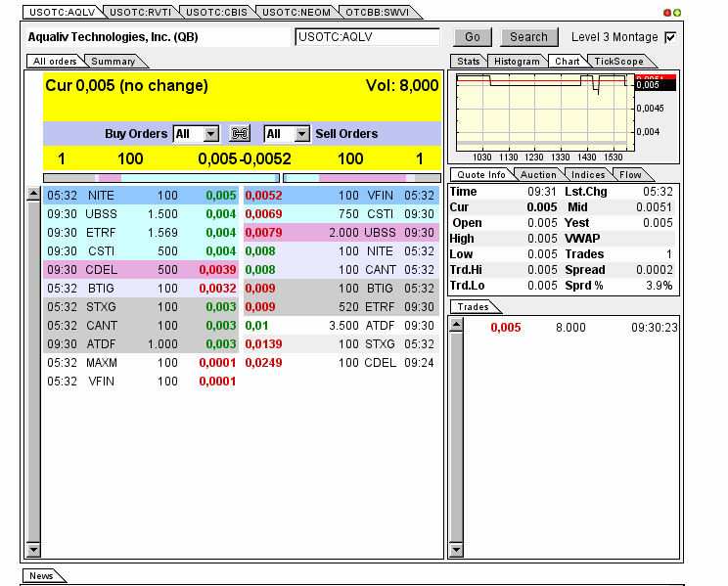Click the Search button

coord(528,37)
